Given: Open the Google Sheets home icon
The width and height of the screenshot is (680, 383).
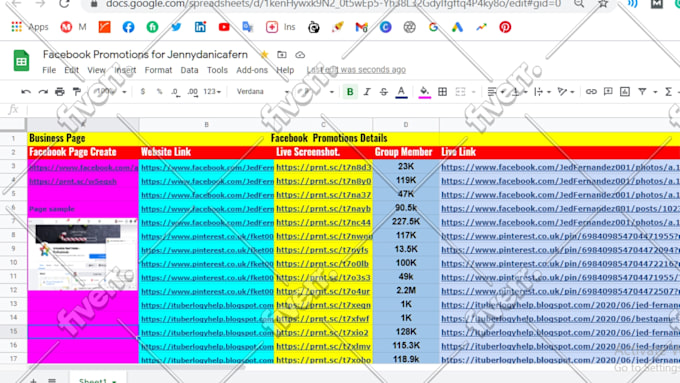Looking at the screenshot, I should (x=21, y=60).
